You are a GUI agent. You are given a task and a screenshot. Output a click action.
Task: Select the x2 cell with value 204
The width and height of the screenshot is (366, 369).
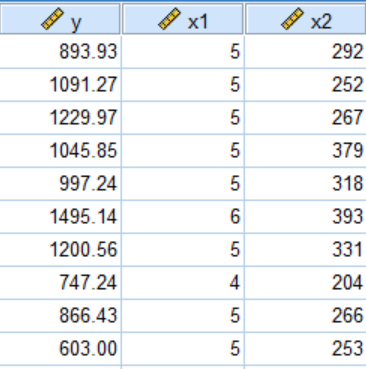306,283
